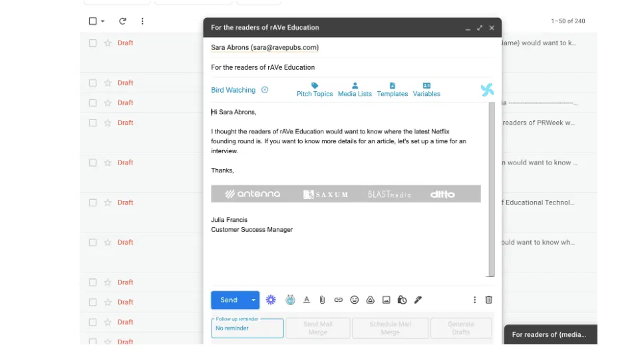Toggle the select-all checkbox in inbox toolbar

tap(93, 21)
